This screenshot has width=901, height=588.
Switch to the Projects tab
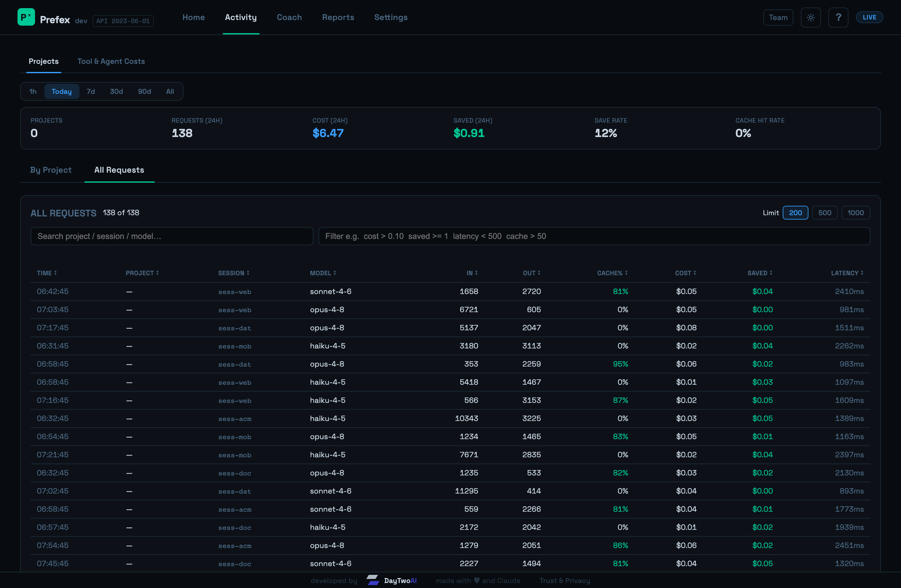click(x=43, y=61)
